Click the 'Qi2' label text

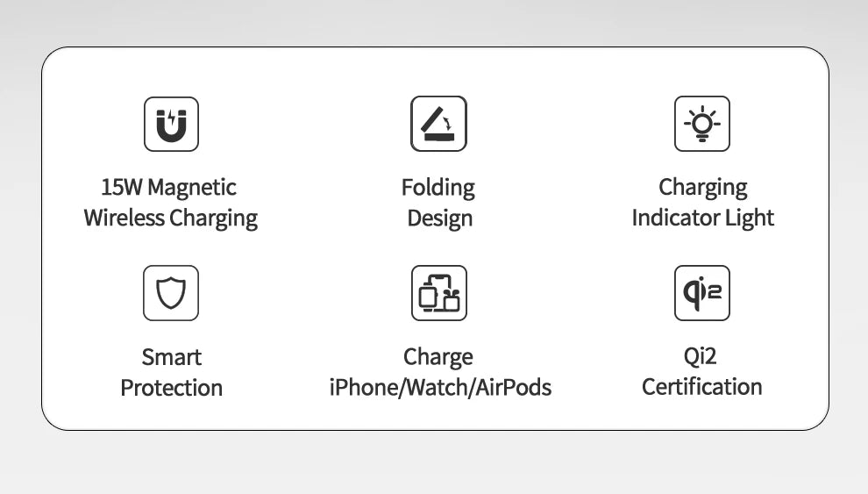(700, 356)
